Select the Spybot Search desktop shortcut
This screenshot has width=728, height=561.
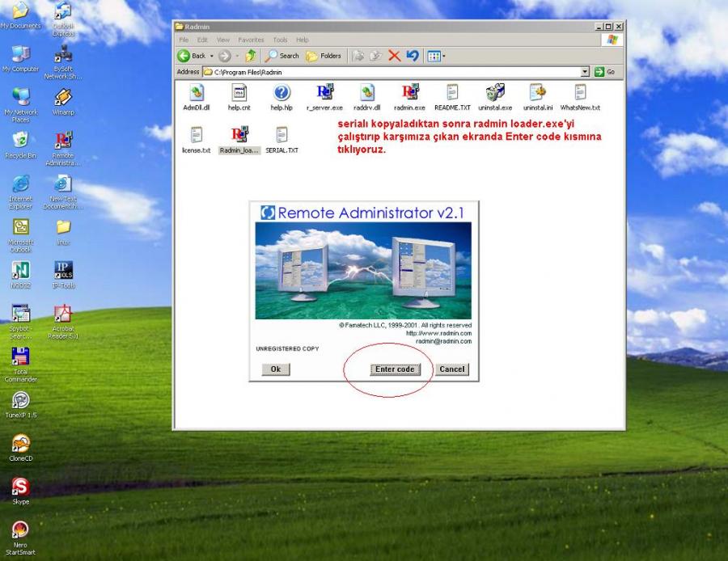21,322
